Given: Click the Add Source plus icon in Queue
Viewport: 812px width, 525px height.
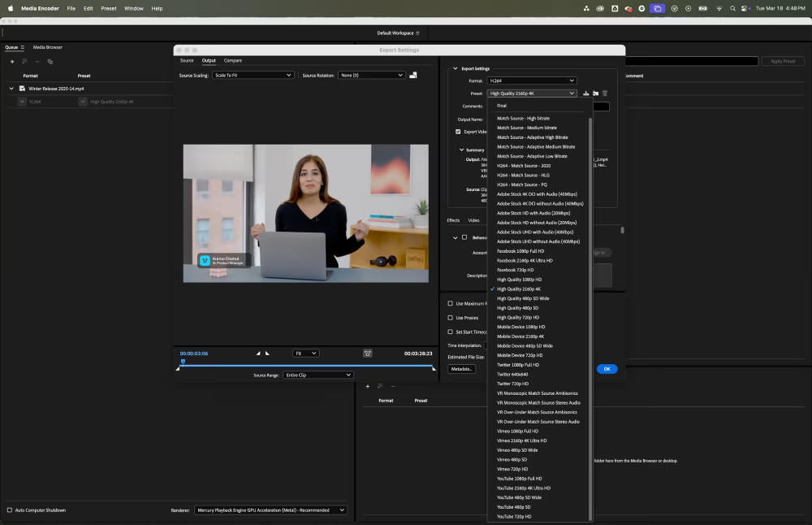Looking at the screenshot, I should point(12,62).
